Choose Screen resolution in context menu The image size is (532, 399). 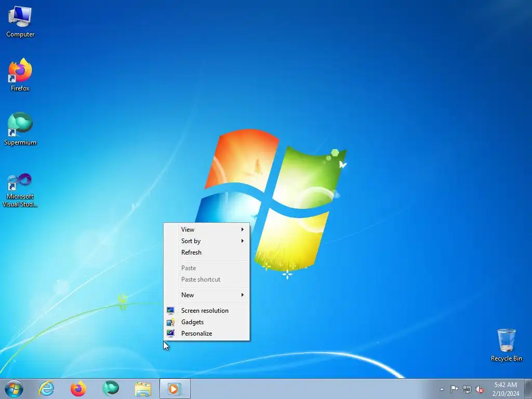[207, 311]
